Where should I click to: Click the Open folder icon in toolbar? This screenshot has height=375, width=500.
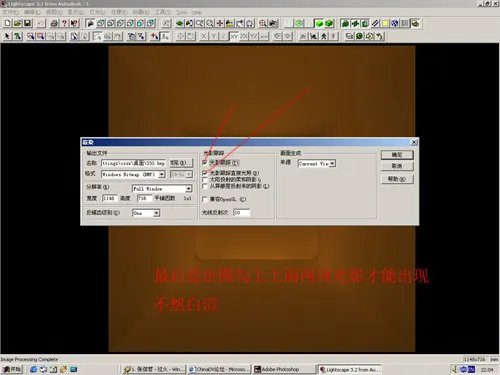[x=17, y=23]
